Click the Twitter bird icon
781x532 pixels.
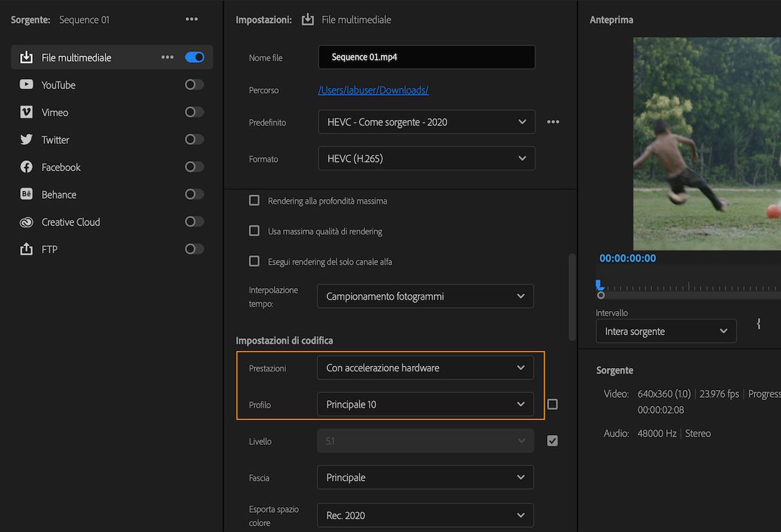tap(26, 139)
